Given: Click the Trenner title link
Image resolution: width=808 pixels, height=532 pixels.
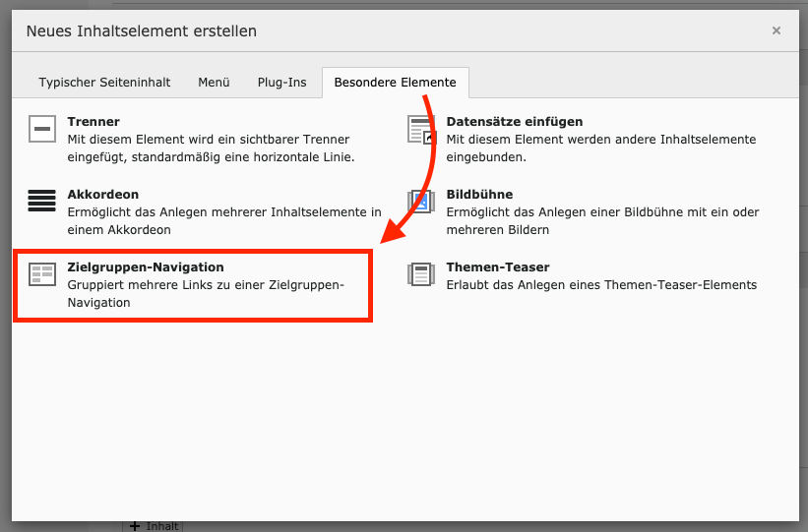Looking at the screenshot, I should tap(93, 122).
